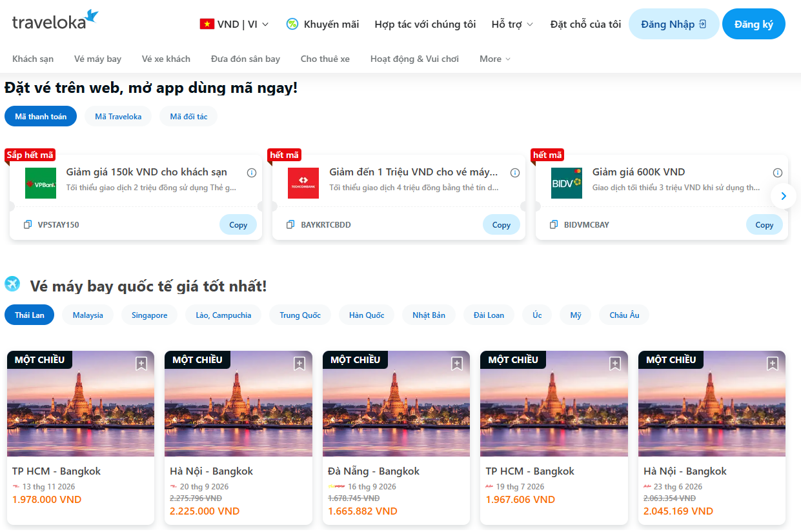Image resolution: width=801 pixels, height=532 pixels.
Task: Bookmark the Đà Nẵng - Bangkok flight
Action: tap(457, 364)
